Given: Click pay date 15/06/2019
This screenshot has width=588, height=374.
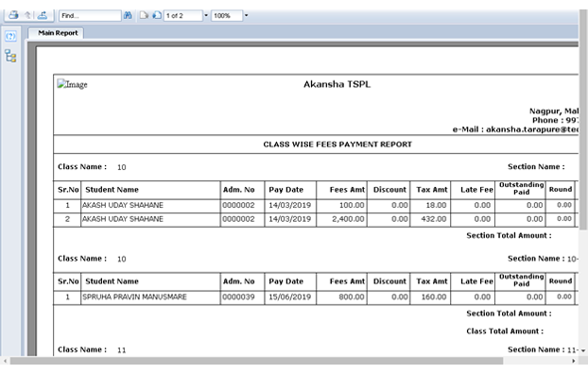Looking at the screenshot, I should tap(290, 297).
